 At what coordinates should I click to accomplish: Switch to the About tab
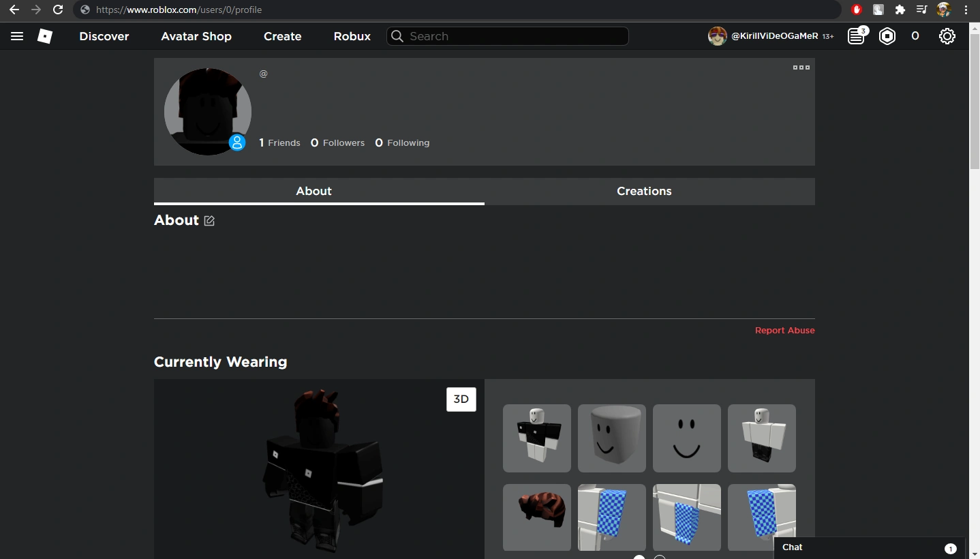(319, 192)
